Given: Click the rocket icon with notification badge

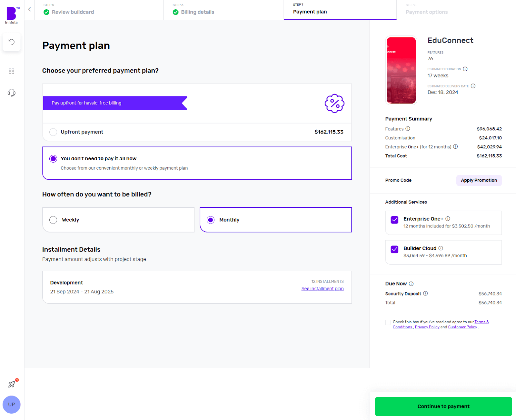Looking at the screenshot, I should click(x=12, y=384).
